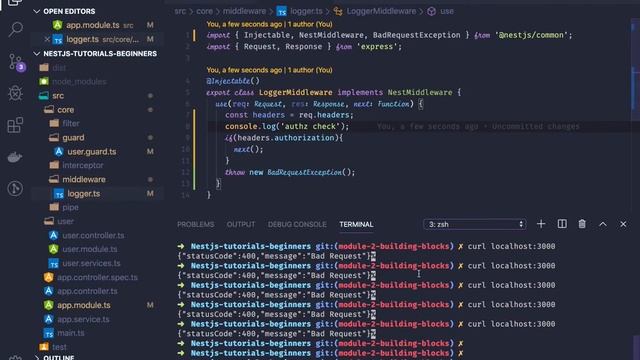Screen dimensions: 640x360
Task: Place cursor on console.log('authz check') line
Action: 287,127
